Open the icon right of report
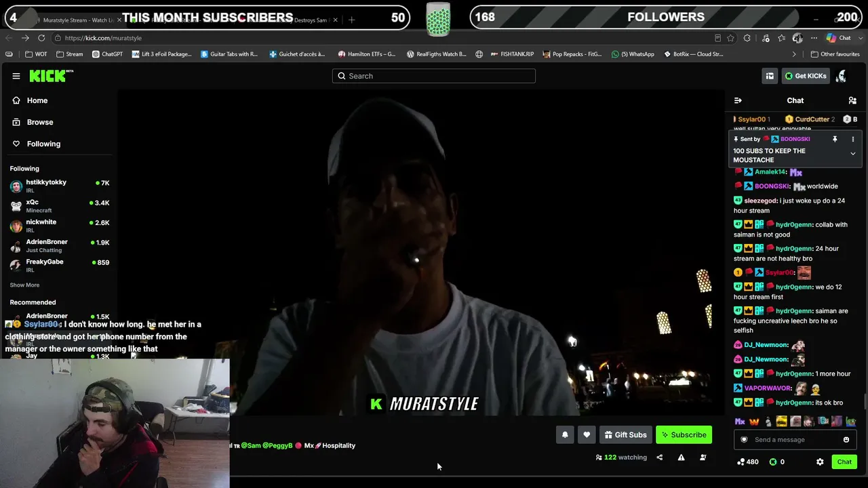This screenshot has width=868, height=488. (x=703, y=457)
